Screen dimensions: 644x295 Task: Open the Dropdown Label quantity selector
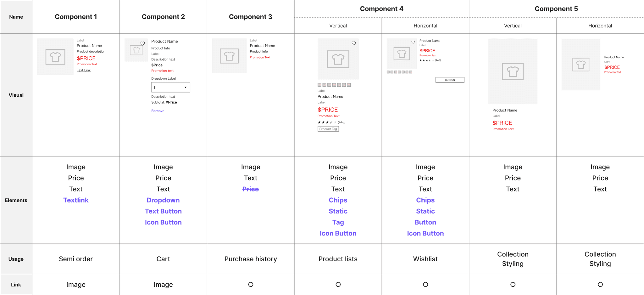[171, 87]
